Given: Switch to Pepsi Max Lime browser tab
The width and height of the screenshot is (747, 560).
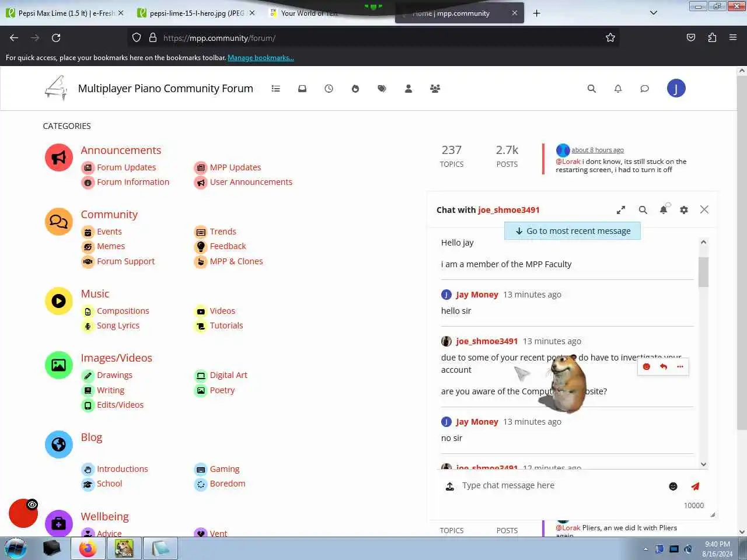Looking at the screenshot, I should [65, 13].
